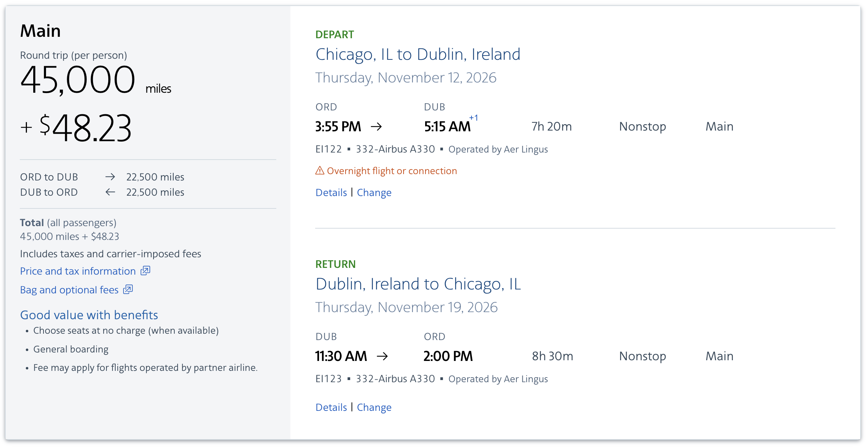This screenshot has height=448, width=868.
Task: Click the Overnight flight or connection warning text
Action: click(393, 170)
